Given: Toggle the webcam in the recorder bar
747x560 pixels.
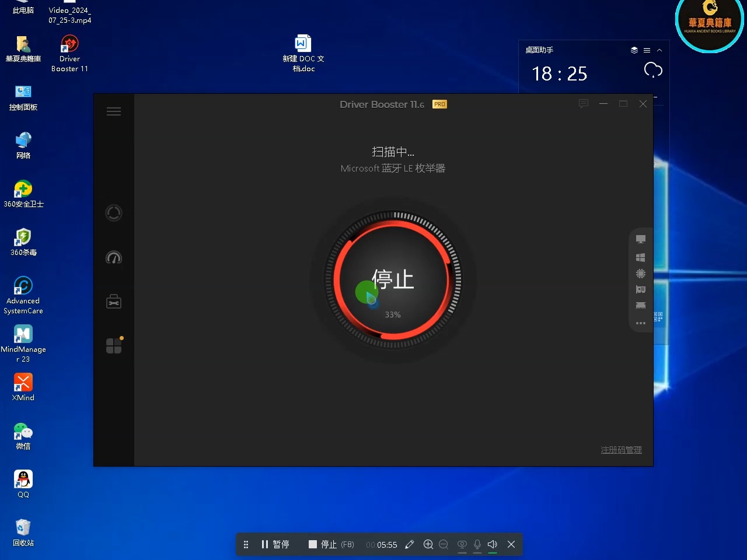Looking at the screenshot, I should coord(462,545).
